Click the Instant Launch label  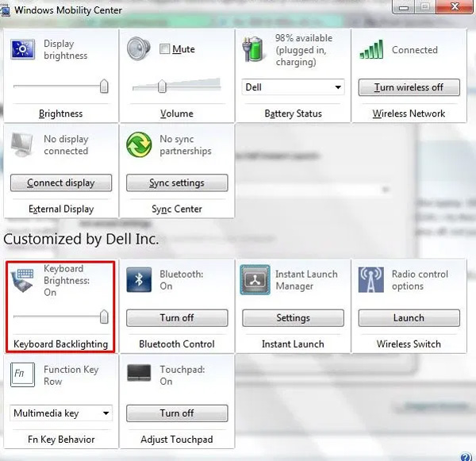coord(293,344)
